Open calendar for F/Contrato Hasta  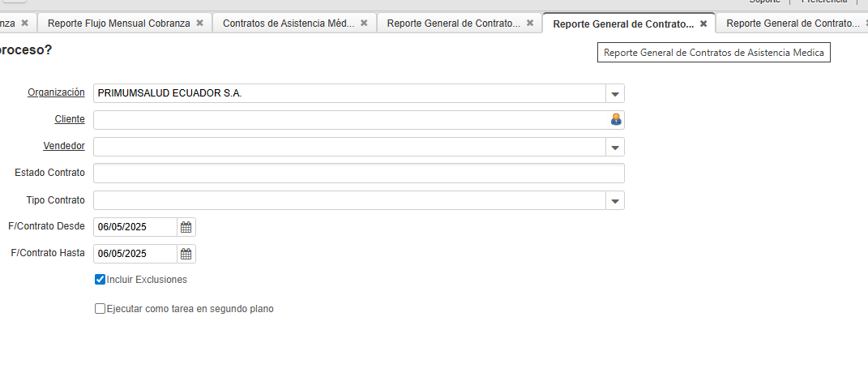(x=186, y=254)
